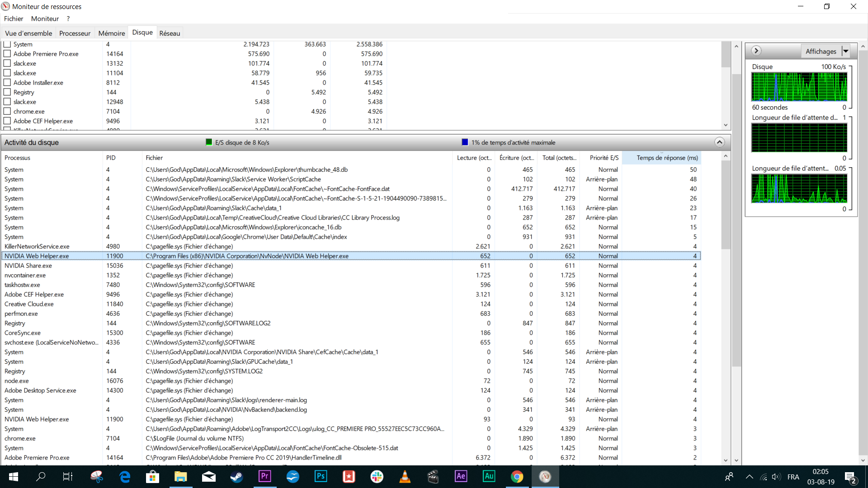Image resolution: width=868 pixels, height=488 pixels.
Task: Collapse the graphs pane with the arrow button
Action: click(756, 51)
